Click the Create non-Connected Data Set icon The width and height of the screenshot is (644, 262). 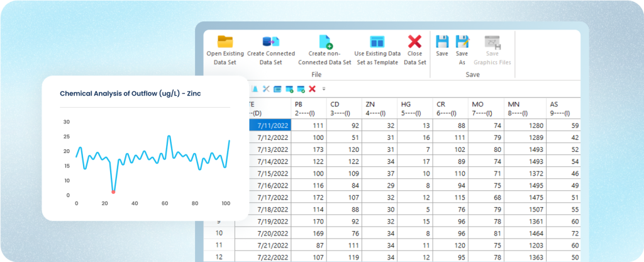click(325, 42)
